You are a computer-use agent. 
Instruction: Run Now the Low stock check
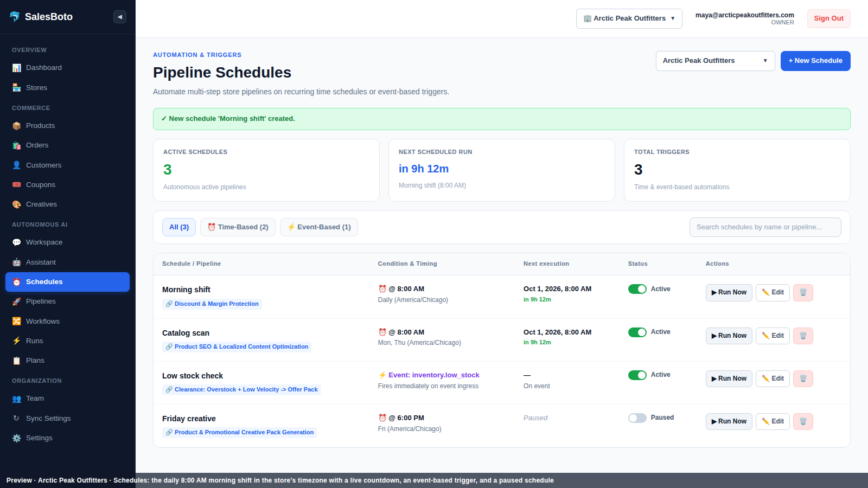pyautogui.click(x=729, y=378)
